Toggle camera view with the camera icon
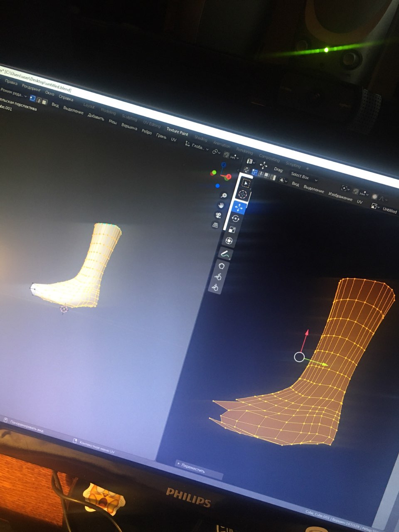Screen dimensions: 399x532 218,215
